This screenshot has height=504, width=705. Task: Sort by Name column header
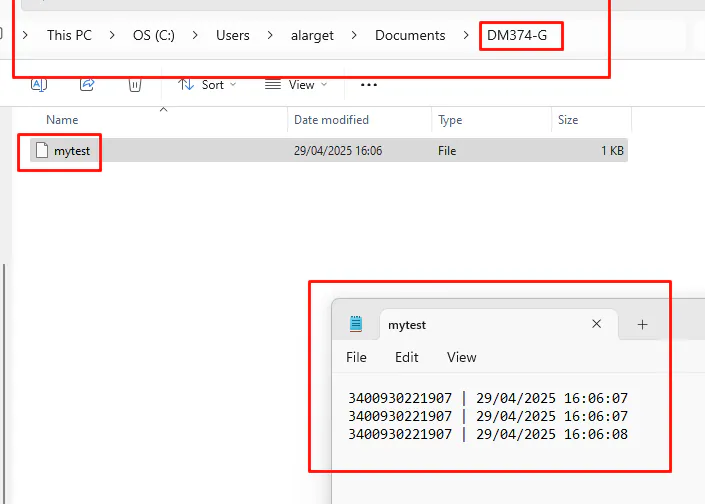click(62, 120)
